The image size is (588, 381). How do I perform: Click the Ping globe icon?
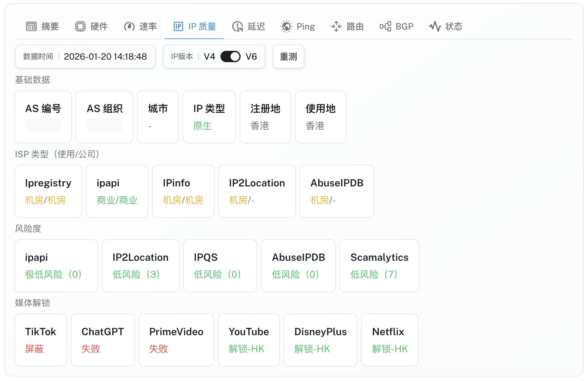tap(286, 26)
